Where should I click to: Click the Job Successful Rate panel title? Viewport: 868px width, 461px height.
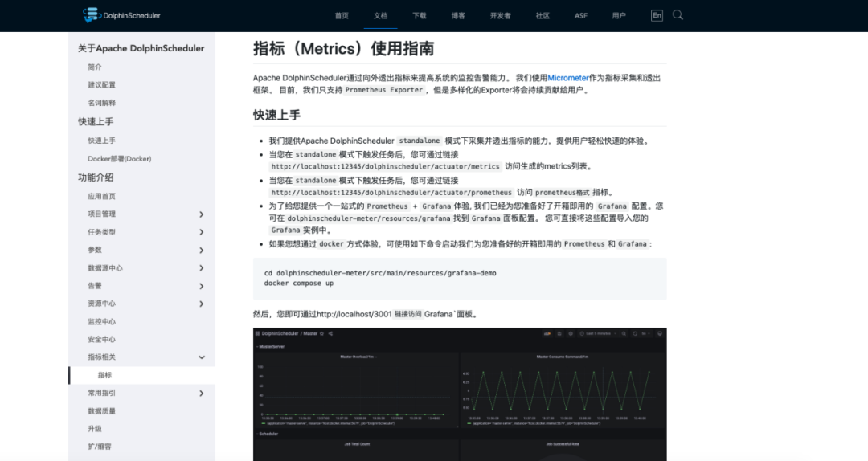click(563, 444)
